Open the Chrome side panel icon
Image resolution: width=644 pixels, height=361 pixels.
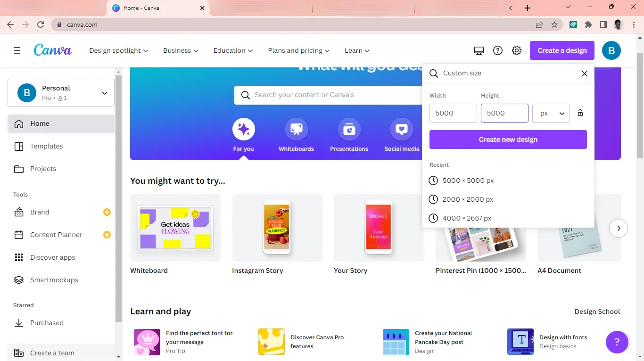[603, 25]
